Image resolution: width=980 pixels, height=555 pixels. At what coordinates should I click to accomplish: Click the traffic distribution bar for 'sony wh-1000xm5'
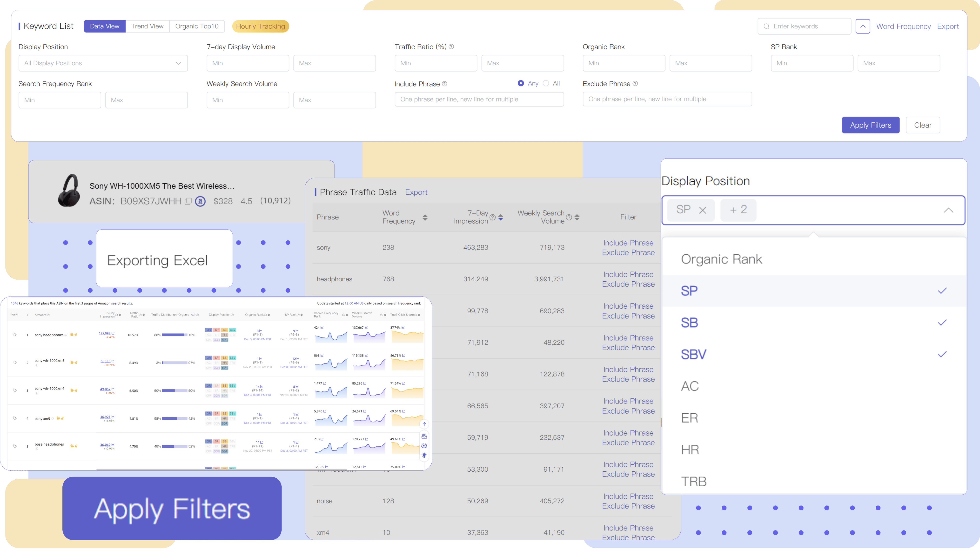[x=174, y=363]
